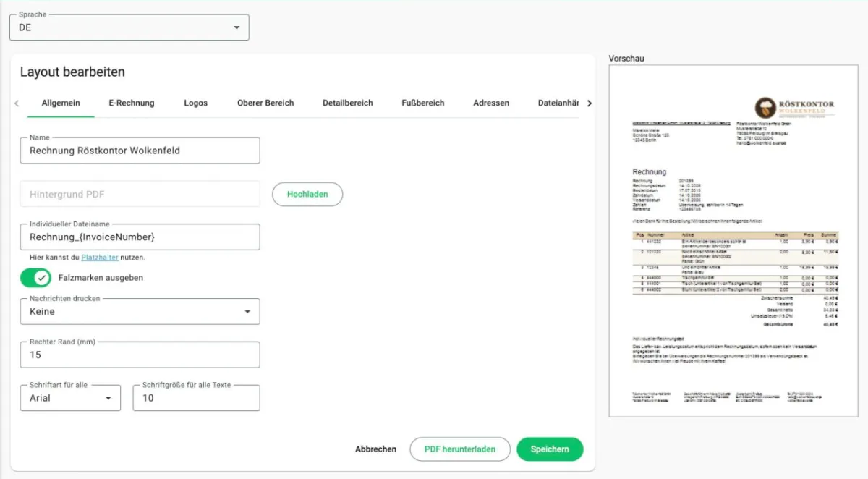The image size is (868, 479).
Task: Click the Falzmarken ausgeben label text
Action: (101, 278)
